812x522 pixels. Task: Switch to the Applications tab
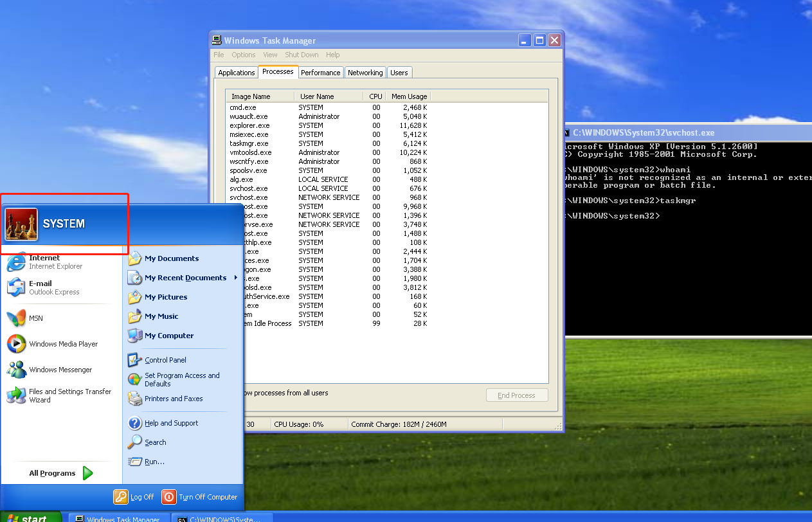(237, 73)
